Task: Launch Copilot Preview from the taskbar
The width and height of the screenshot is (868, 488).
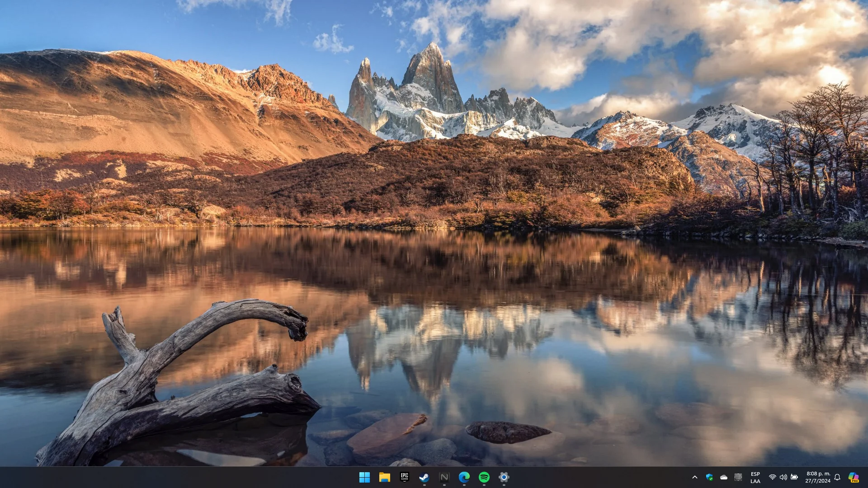Action: point(854,477)
